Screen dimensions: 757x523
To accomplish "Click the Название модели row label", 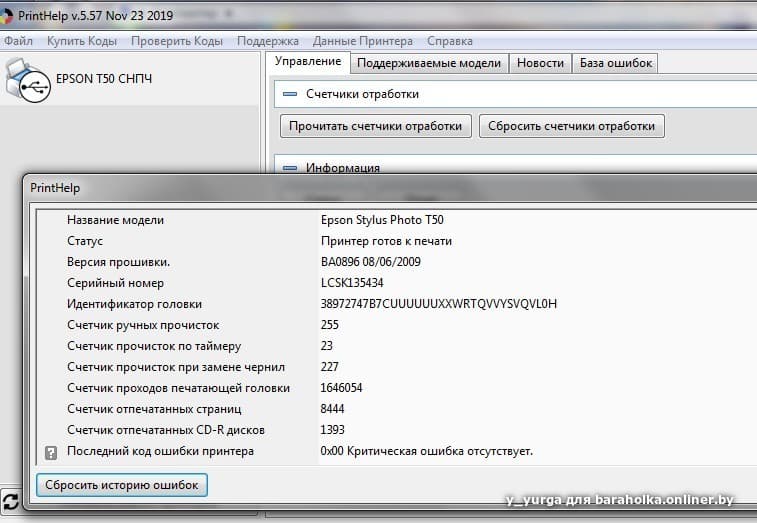I will click(x=115, y=220).
